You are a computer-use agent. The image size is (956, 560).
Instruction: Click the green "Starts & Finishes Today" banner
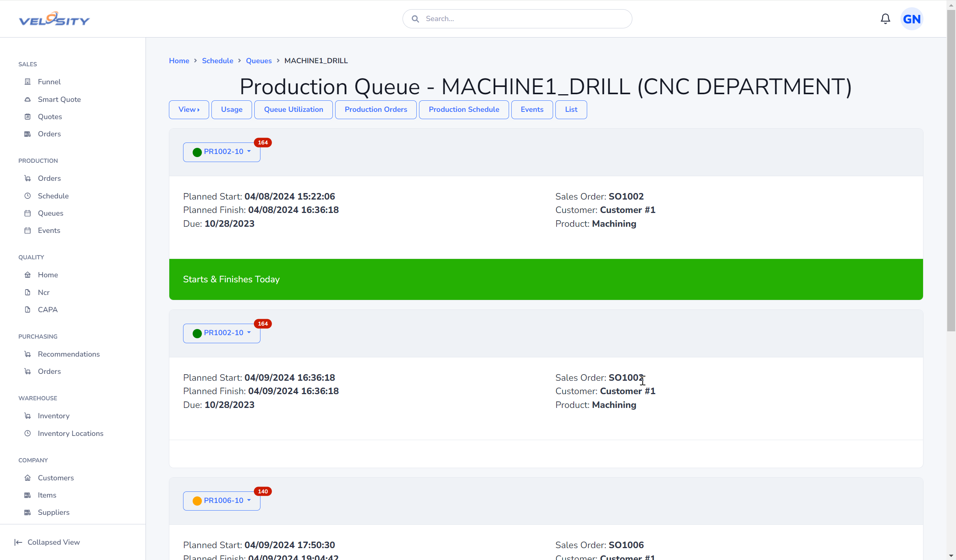(x=546, y=279)
